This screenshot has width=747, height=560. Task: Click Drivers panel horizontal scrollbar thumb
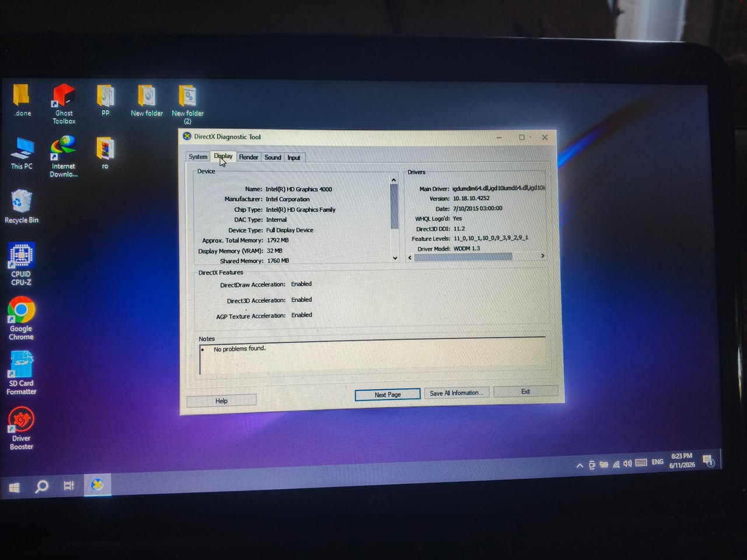pyautogui.click(x=463, y=257)
